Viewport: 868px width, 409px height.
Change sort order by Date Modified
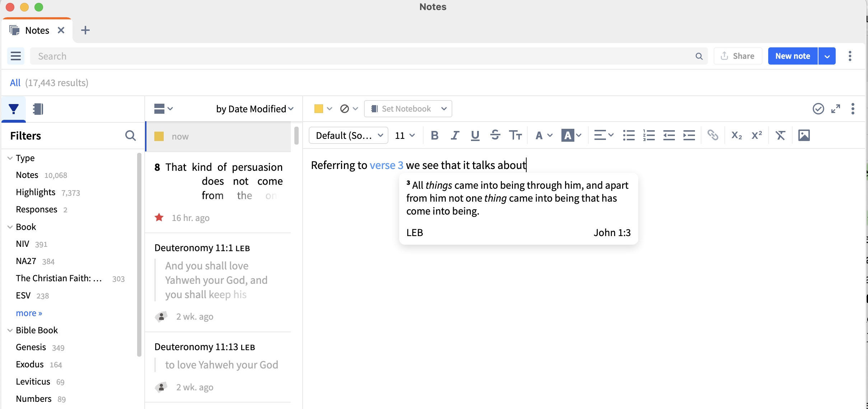click(x=255, y=109)
